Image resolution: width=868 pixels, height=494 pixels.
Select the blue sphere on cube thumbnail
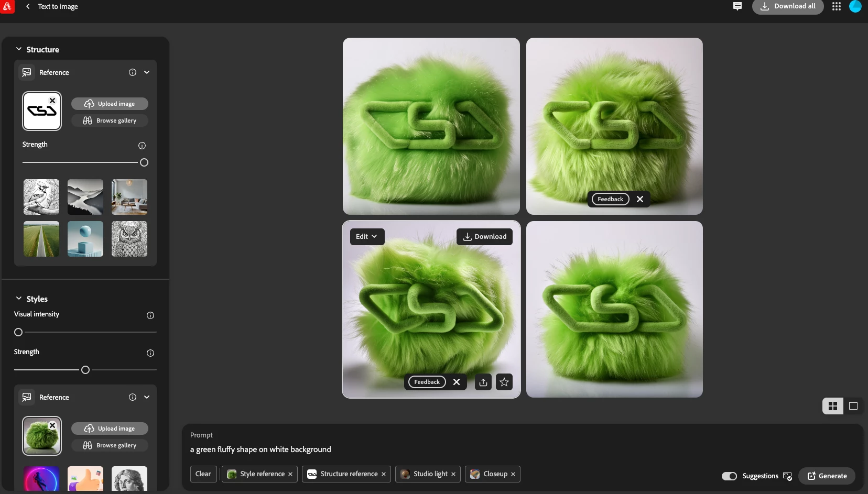point(85,239)
